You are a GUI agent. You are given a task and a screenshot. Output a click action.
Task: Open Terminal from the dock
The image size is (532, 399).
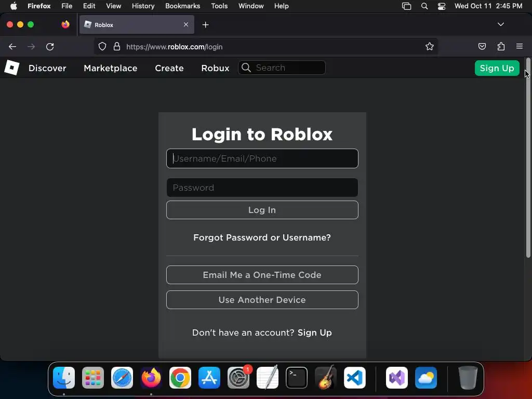tap(297, 378)
